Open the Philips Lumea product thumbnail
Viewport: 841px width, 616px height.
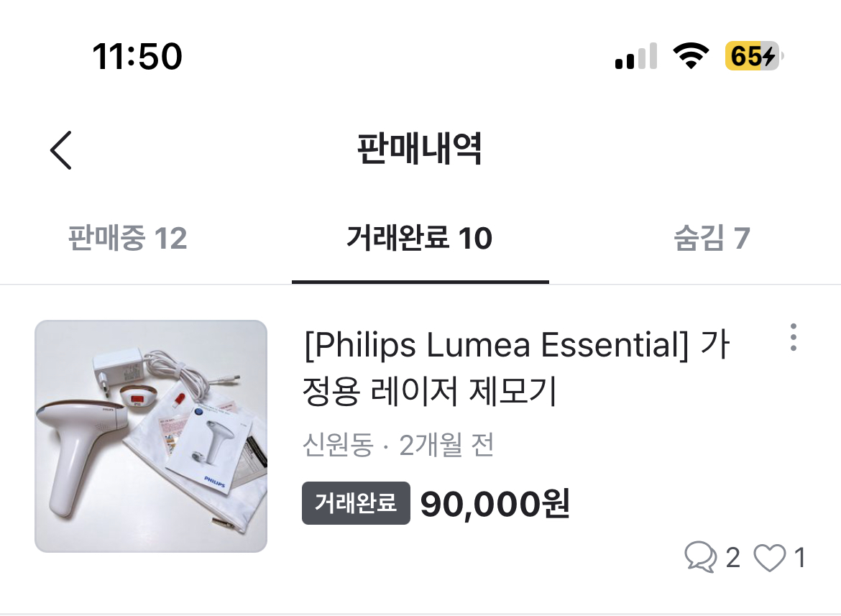point(151,436)
